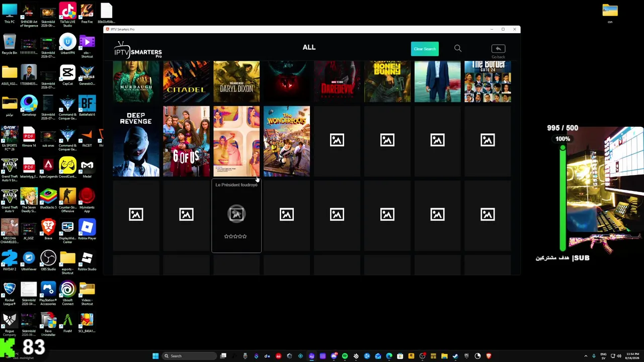Open This PC desktop icon
644x362 pixels.
point(10,14)
